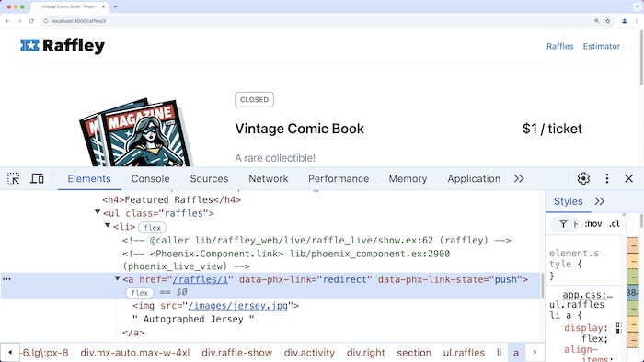Toggle the .cls class editor button
644x362 pixels.
tap(615, 224)
